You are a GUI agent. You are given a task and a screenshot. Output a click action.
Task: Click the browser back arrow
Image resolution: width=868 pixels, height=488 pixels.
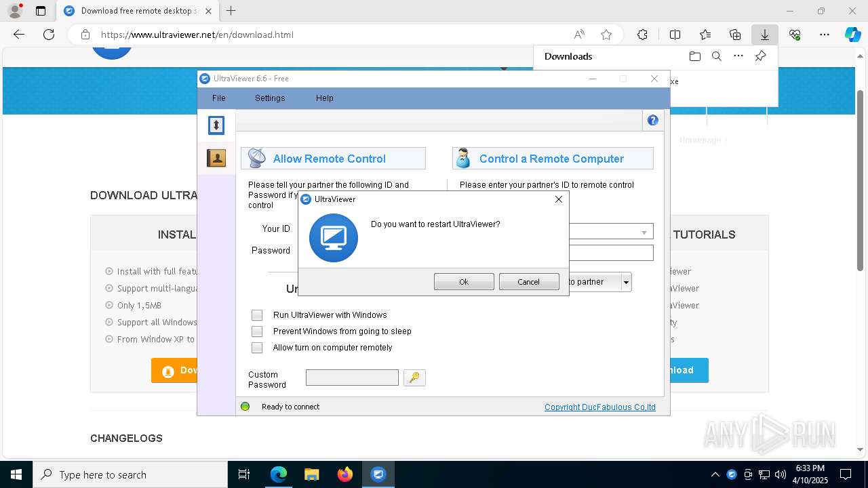(x=19, y=35)
